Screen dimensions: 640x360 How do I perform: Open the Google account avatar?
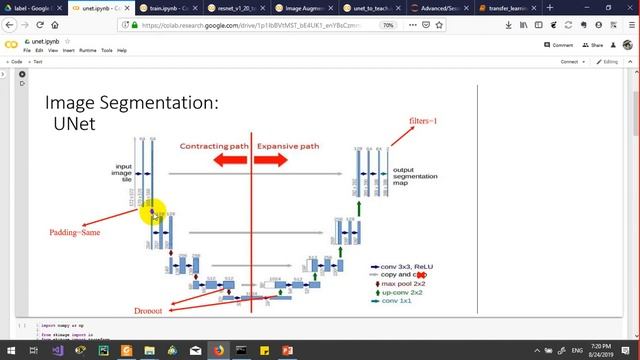click(x=628, y=45)
